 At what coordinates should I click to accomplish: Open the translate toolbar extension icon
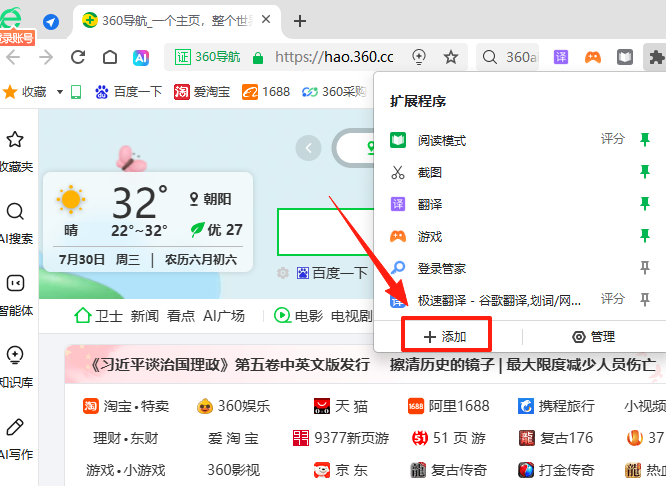click(x=561, y=57)
